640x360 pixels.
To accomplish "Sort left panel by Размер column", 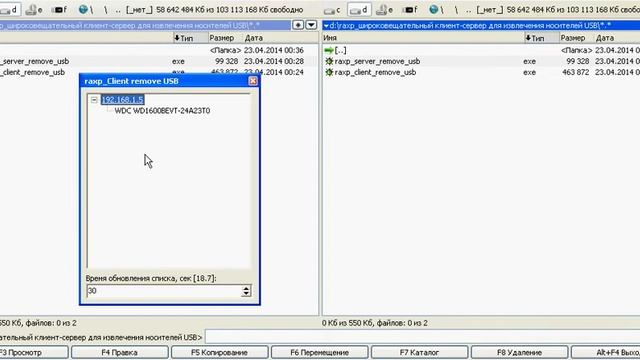I will point(225,38).
